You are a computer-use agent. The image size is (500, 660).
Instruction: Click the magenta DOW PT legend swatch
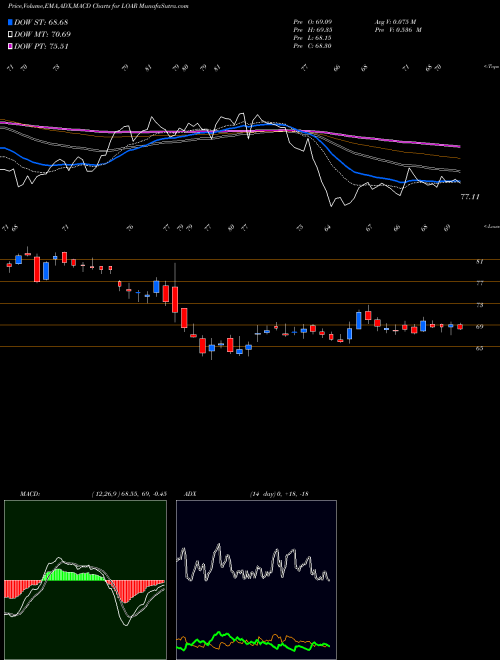[10, 47]
